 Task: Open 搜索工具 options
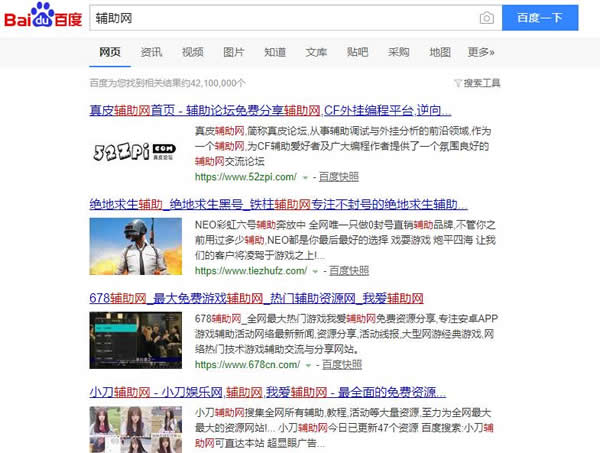pyautogui.click(x=482, y=83)
